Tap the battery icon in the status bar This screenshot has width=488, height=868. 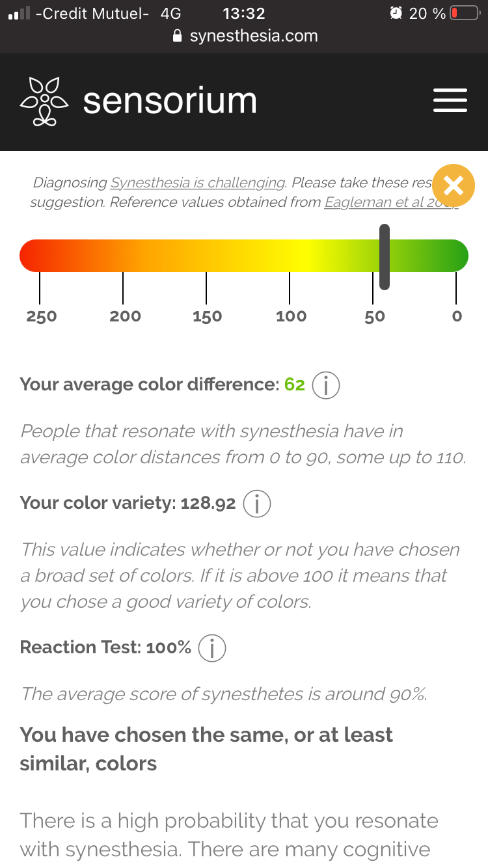pyautogui.click(x=464, y=13)
